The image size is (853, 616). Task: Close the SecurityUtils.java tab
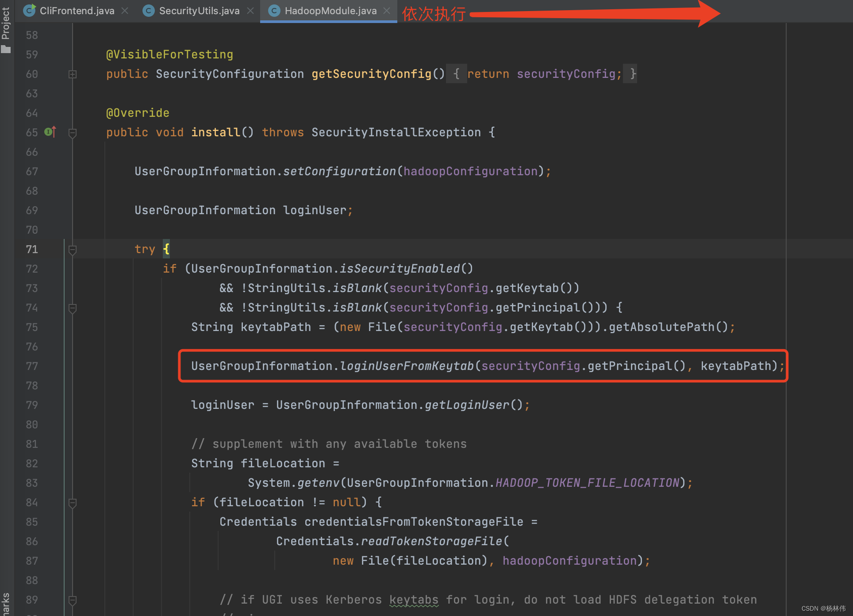(x=250, y=10)
